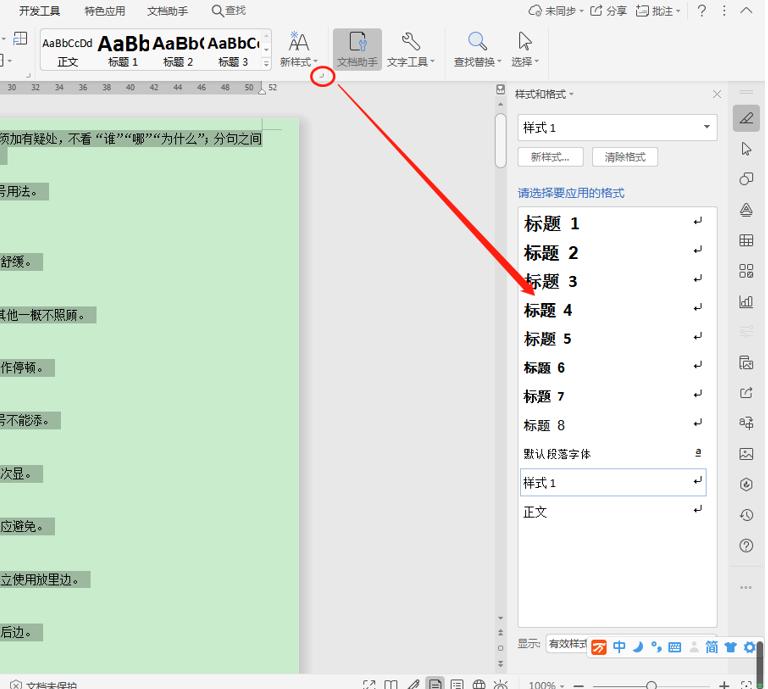
Task: Toggle IME 中 Chinese/English mode
Action: (x=619, y=647)
